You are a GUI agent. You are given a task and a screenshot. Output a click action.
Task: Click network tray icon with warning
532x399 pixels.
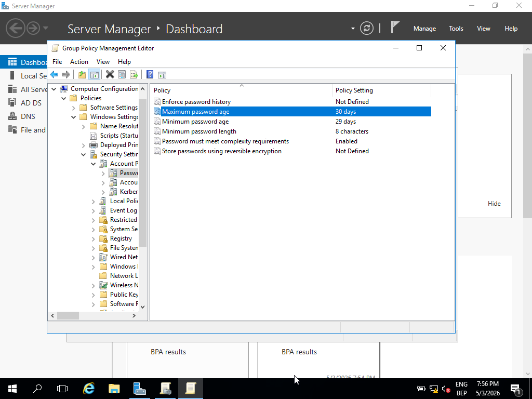pyautogui.click(x=434, y=389)
